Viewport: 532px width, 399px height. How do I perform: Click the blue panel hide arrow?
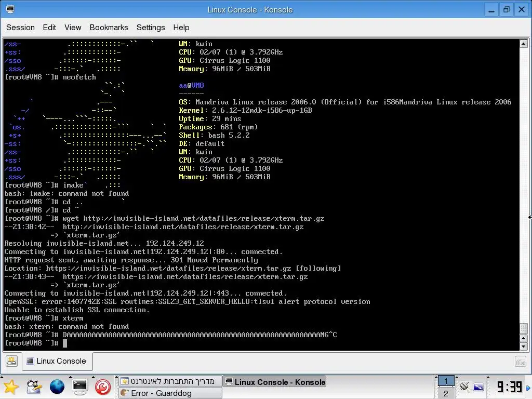tap(528, 388)
